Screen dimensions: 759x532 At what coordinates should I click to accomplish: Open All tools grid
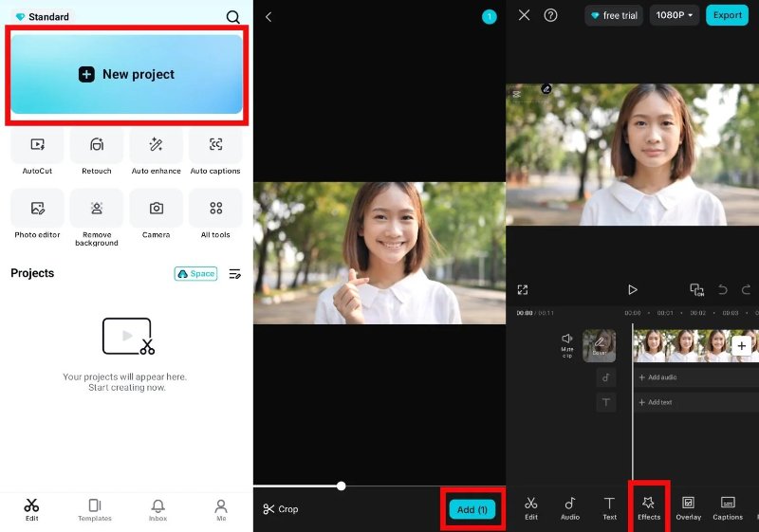click(x=215, y=210)
